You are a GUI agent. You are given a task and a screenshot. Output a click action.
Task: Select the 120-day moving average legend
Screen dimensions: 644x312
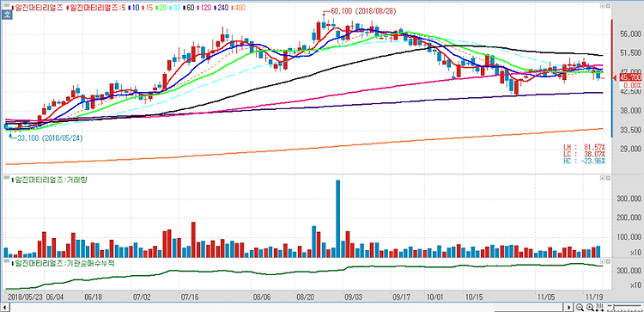tap(204, 8)
